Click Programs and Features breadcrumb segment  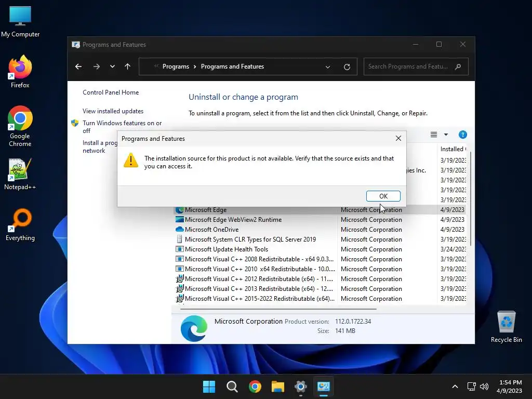[232, 66]
